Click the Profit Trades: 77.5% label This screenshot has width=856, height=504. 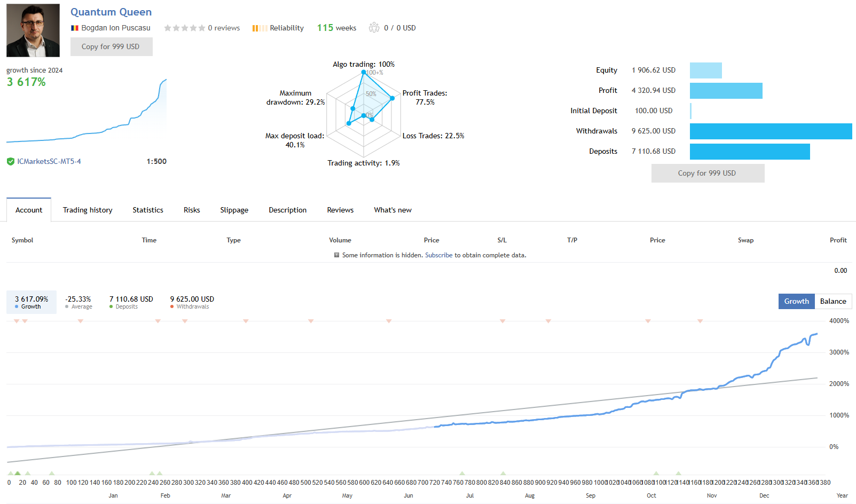425,97
